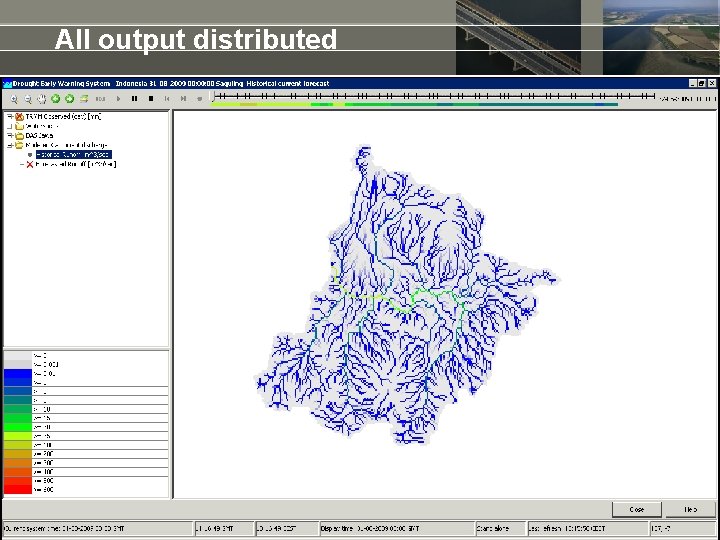Viewport: 720px width, 540px height.
Task: Select the Forecasted Runoff tree item
Action: [76, 164]
